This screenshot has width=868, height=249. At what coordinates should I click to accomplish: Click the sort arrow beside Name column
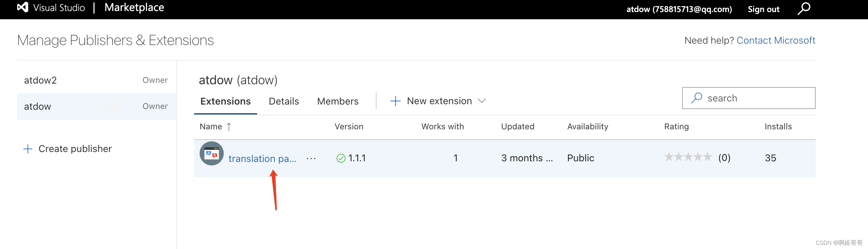(x=229, y=127)
